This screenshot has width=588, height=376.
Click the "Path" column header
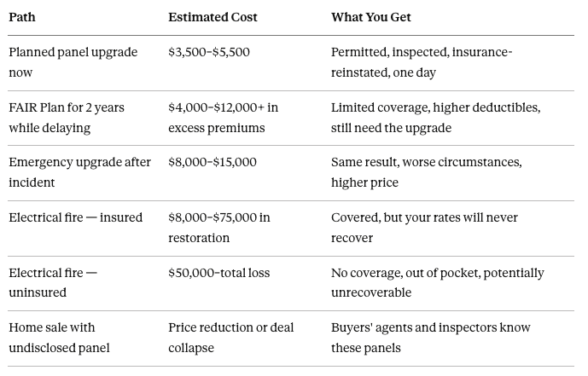(x=22, y=17)
